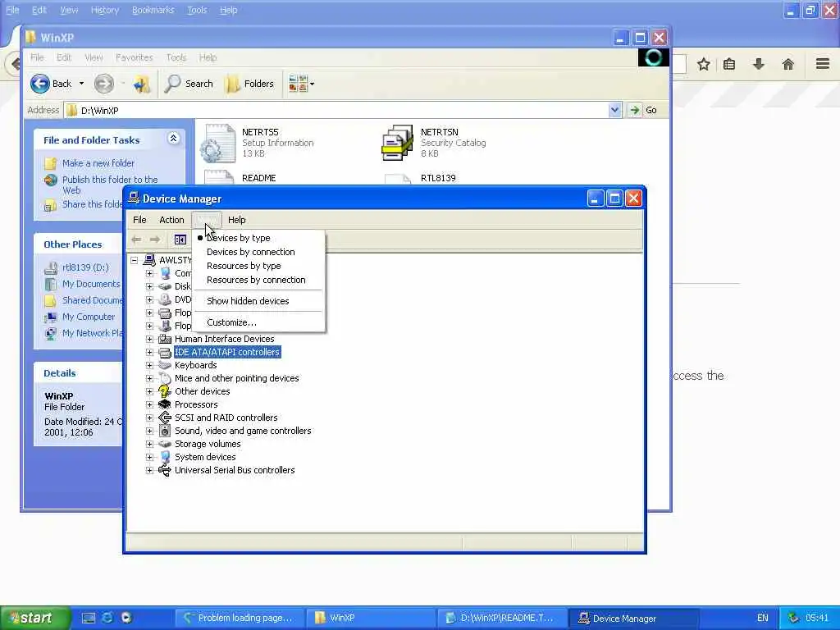840x630 pixels.
Task: Toggle Folders pane in WinXP explorer
Action: pyautogui.click(x=249, y=84)
